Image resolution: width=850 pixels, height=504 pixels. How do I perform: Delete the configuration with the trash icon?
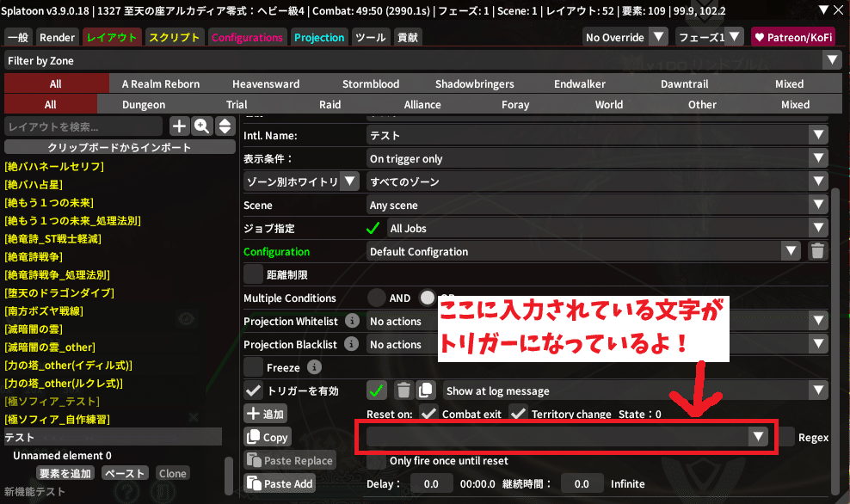817,251
